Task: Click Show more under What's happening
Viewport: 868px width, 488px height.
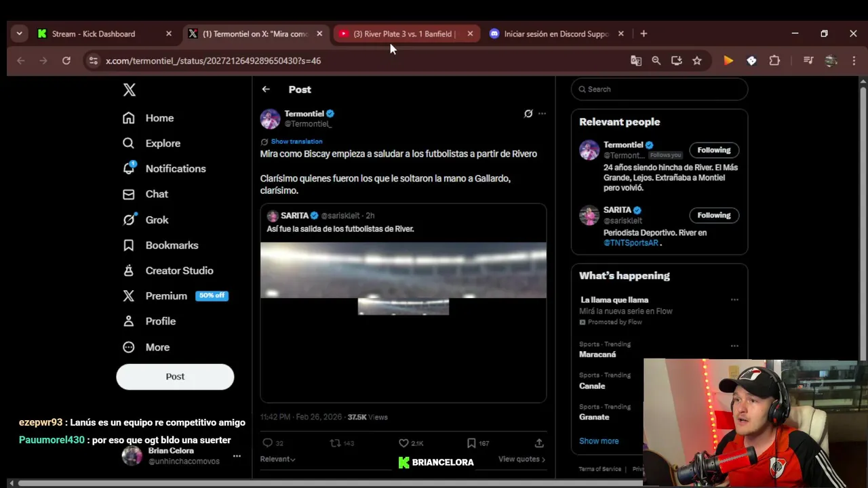Action: (x=599, y=441)
